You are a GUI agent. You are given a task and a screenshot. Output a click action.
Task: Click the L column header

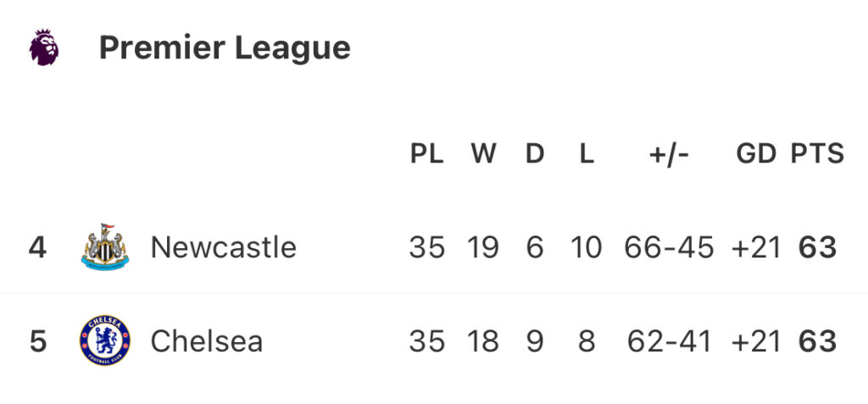(587, 153)
